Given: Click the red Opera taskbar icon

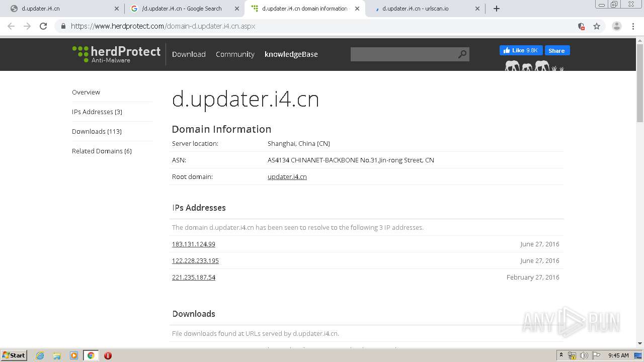Looking at the screenshot, I should coord(108,355).
